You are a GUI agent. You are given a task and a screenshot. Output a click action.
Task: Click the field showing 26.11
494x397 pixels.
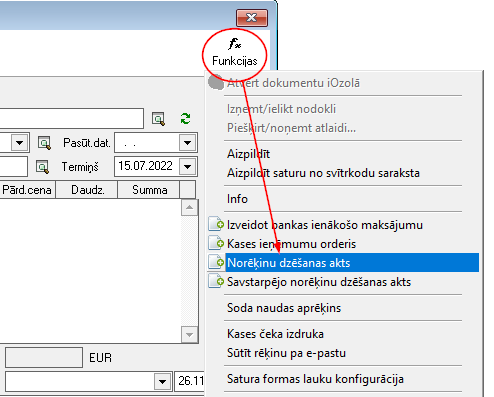click(x=189, y=381)
